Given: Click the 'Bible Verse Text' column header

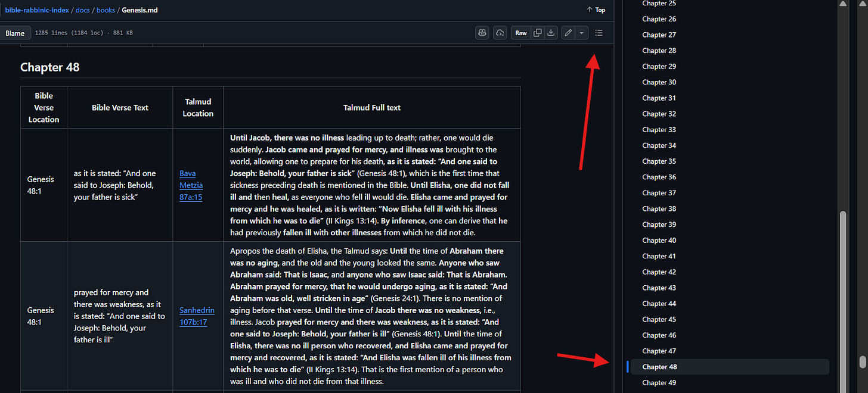Looking at the screenshot, I should point(120,108).
